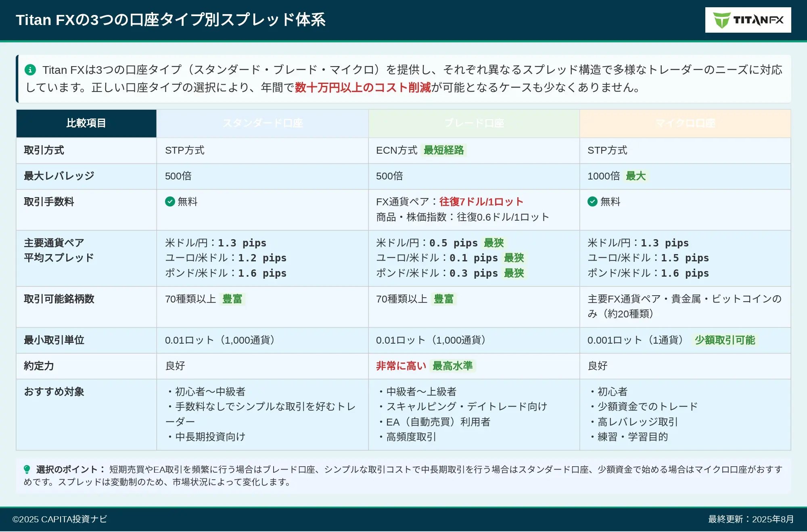807x532 pixels.
Task: Click the ユーロ/米ドル:0.1 pips value
Action: point(437,258)
